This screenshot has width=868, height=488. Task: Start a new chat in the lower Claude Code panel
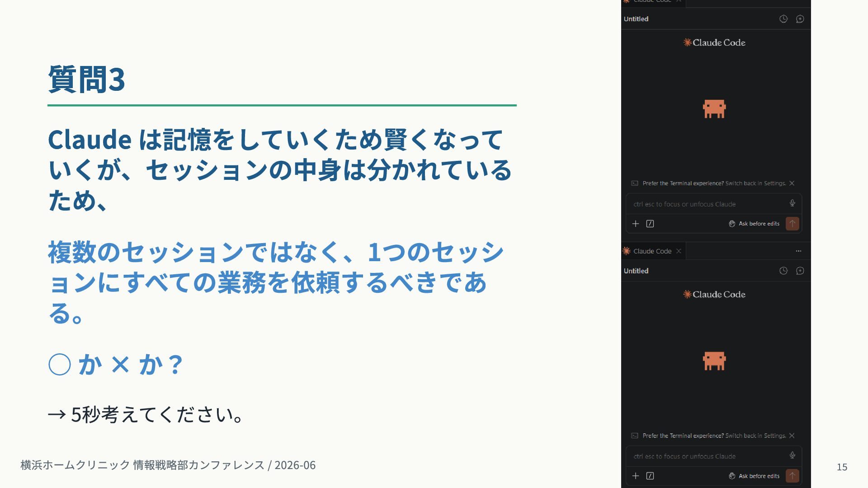tap(800, 271)
